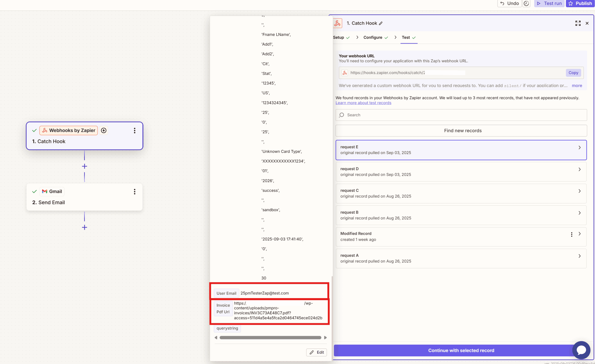
Task: Click the magnifier icon in the search bar
Action: point(342,115)
